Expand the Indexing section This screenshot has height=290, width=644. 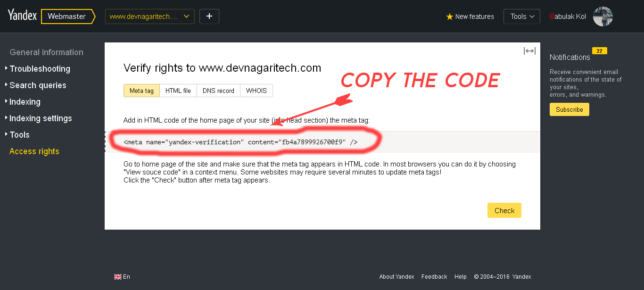25,102
